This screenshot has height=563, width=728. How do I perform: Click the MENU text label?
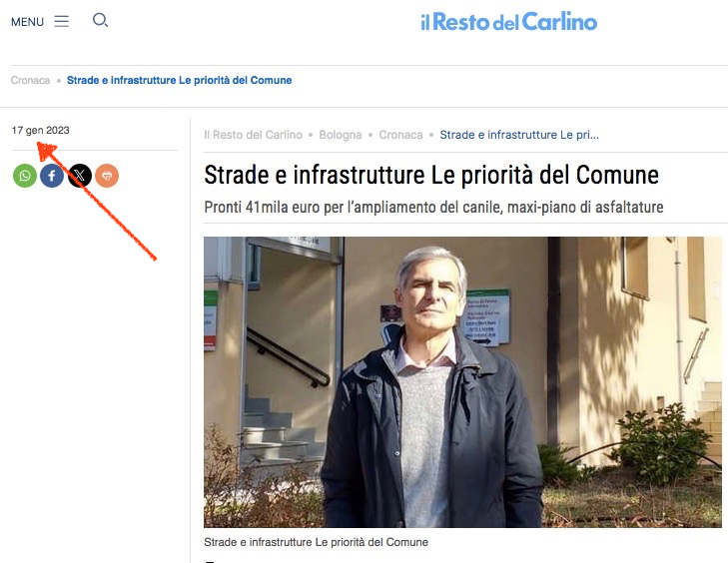click(27, 22)
